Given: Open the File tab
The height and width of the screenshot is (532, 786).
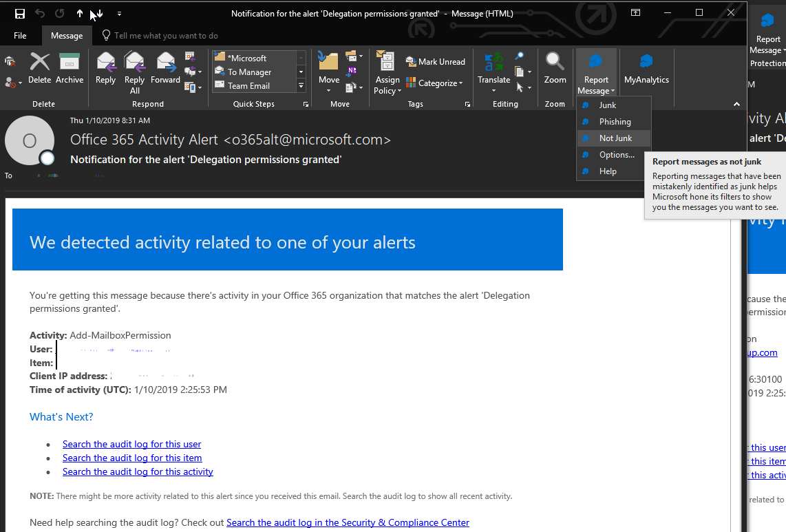Looking at the screenshot, I should coord(20,36).
